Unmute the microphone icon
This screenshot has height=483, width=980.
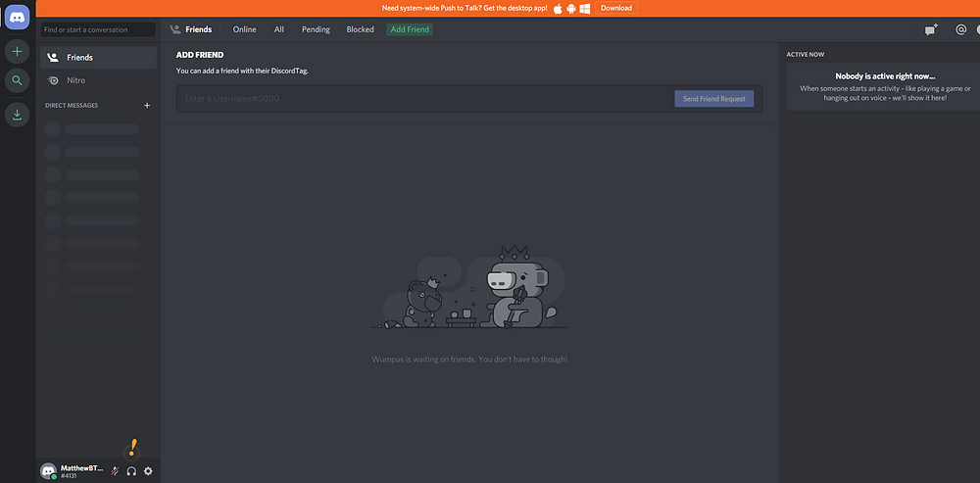[x=115, y=471]
